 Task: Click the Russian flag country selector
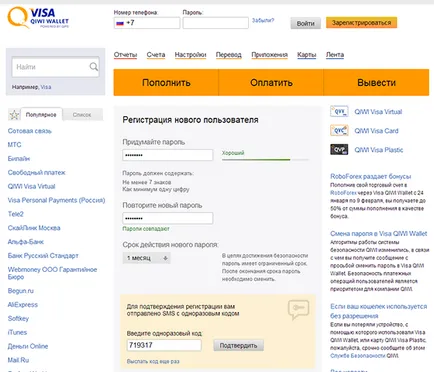[x=119, y=23]
